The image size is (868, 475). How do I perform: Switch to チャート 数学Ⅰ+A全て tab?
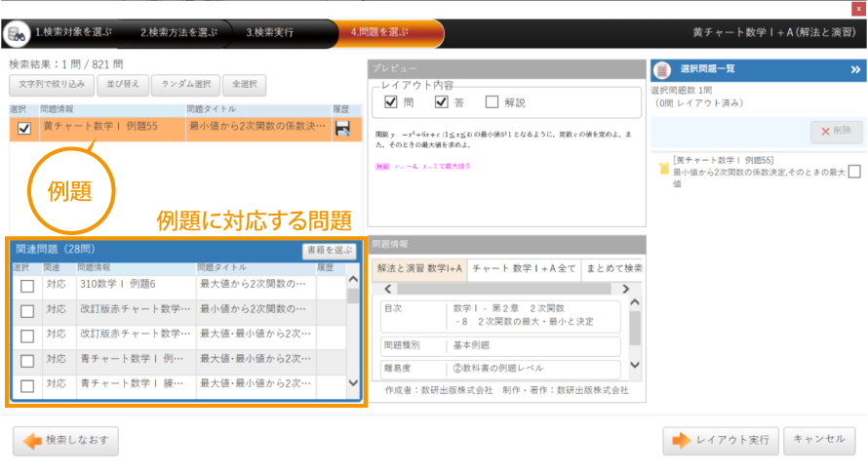(x=524, y=268)
